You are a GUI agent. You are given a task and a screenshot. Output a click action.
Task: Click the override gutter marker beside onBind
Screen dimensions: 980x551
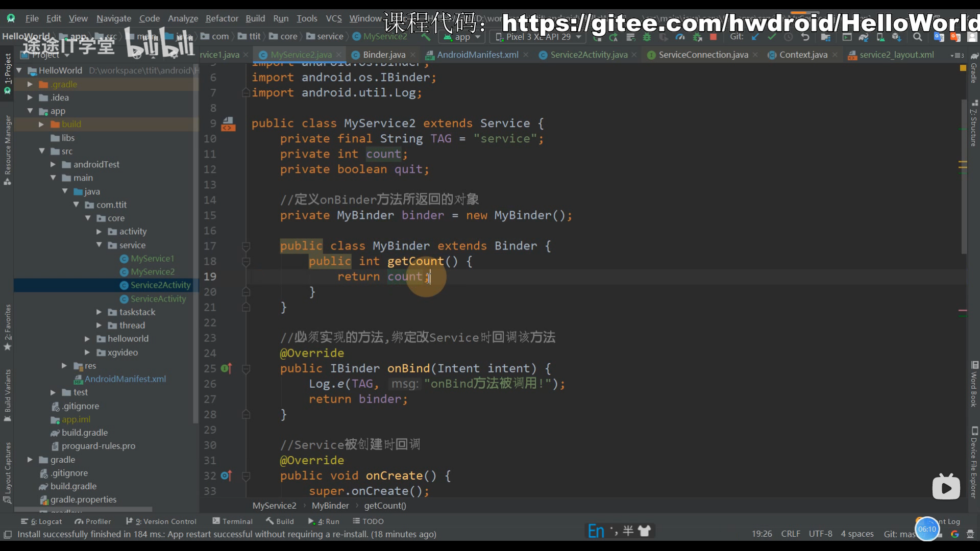pos(226,368)
